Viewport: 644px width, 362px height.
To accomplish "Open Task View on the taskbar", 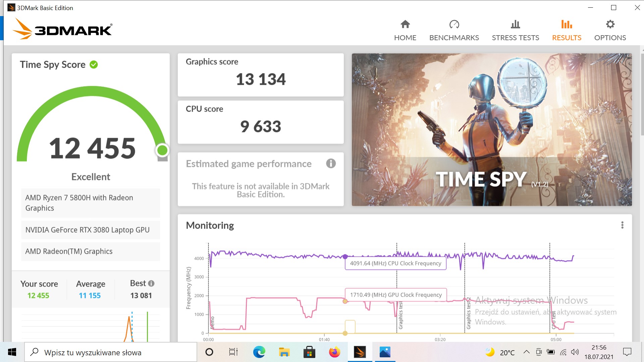I will (x=233, y=352).
